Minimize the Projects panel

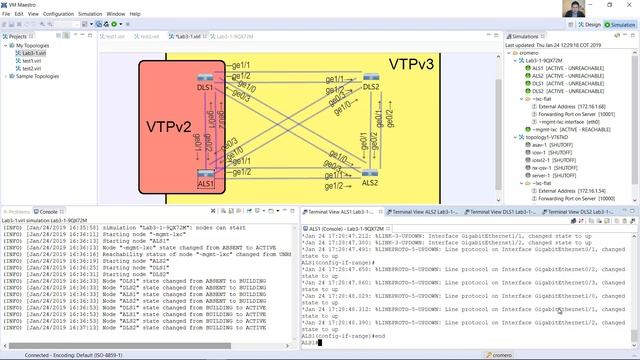click(x=82, y=36)
